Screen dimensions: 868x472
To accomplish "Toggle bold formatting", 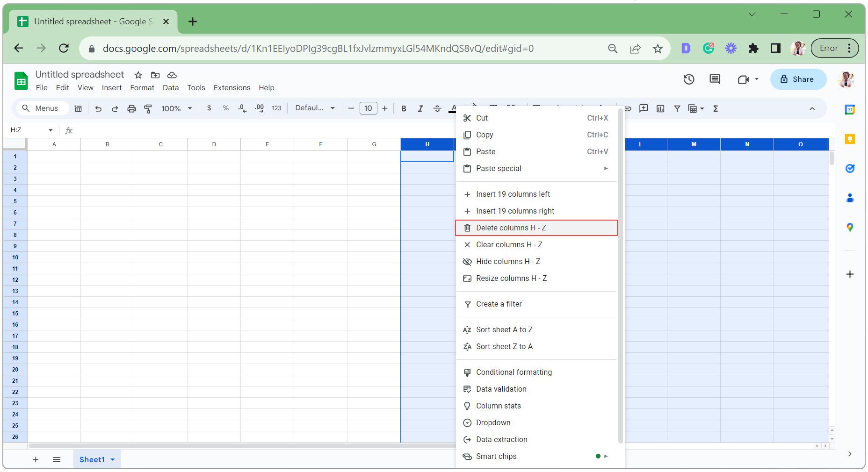I will pyautogui.click(x=404, y=108).
